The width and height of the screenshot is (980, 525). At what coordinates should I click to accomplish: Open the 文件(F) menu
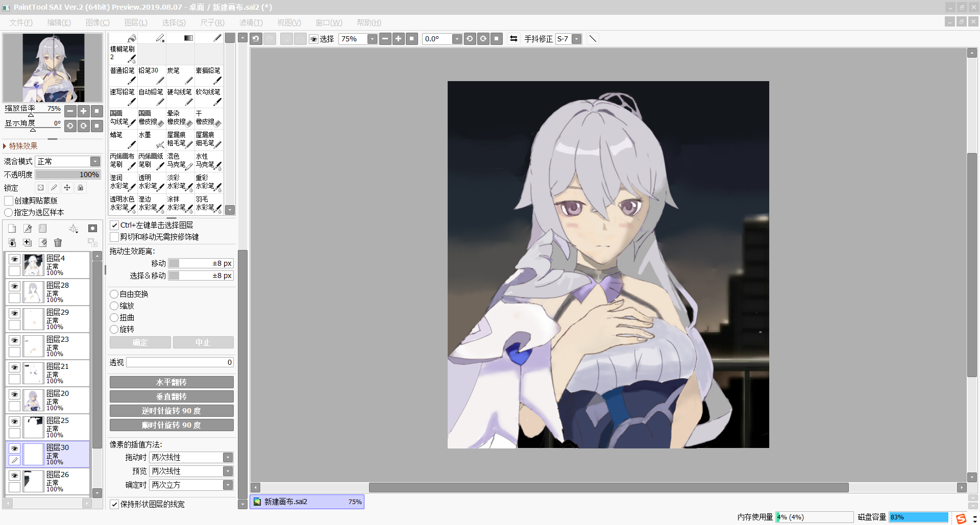21,22
